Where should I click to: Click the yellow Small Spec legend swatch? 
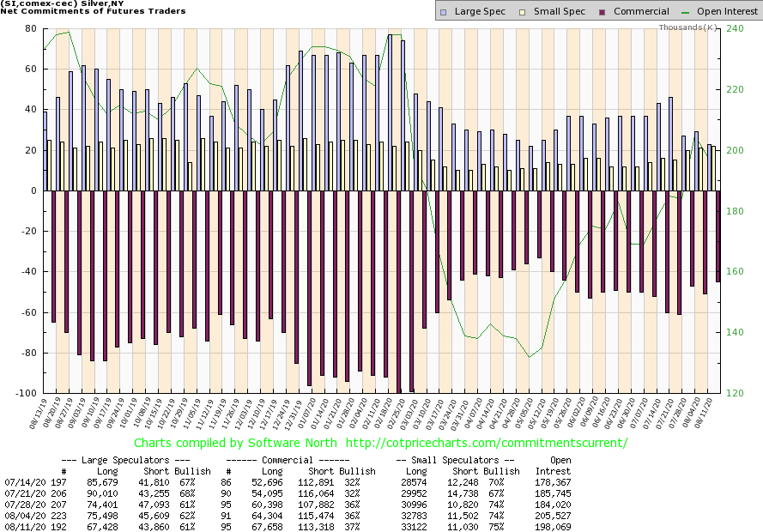524,12
